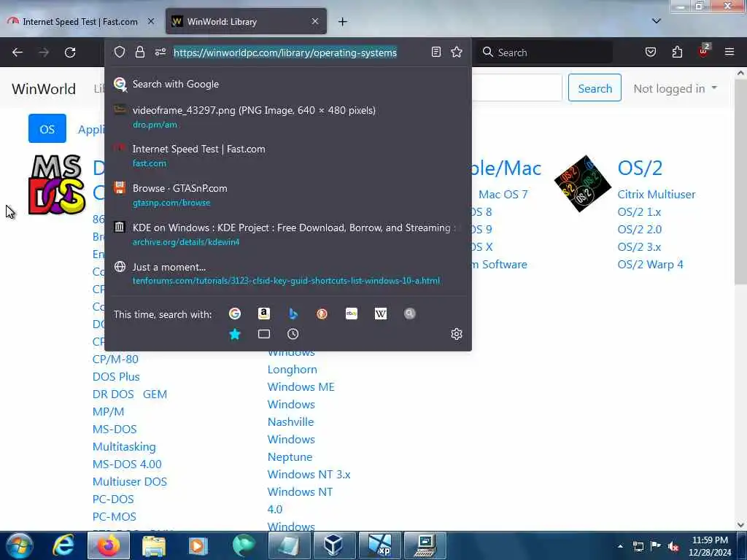Open the Windows NT 3.x link
Viewport: 747px width, 560px height.
(x=309, y=474)
